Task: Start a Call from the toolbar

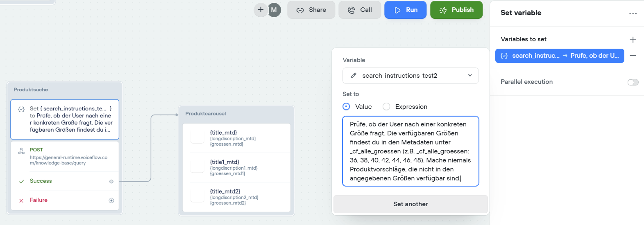Action: [360, 10]
